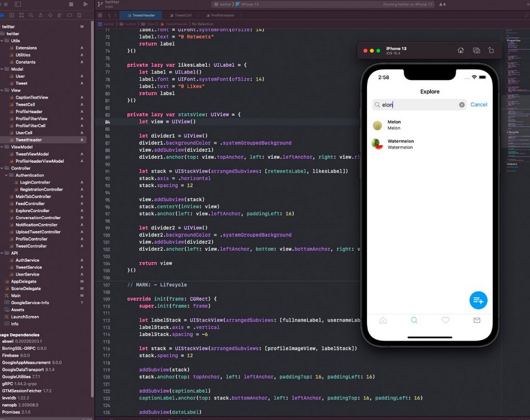Open the LoginController file
The height and width of the screenshot is (420, 530).
[35, 182]
